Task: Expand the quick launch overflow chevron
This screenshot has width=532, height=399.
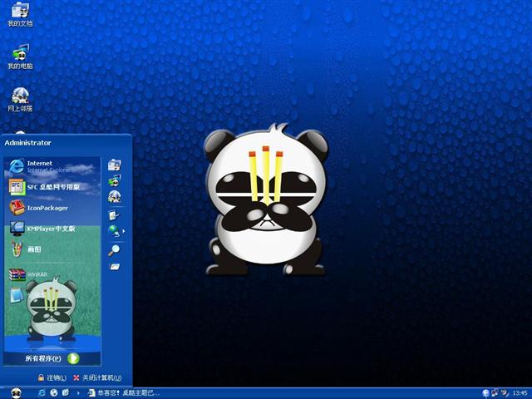Action: pos(78,393)
